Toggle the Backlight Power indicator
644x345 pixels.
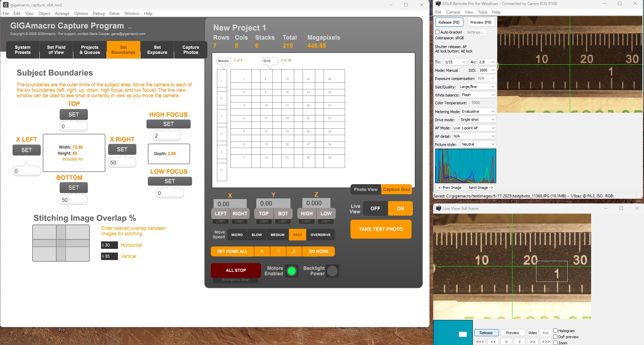point(332,271)
